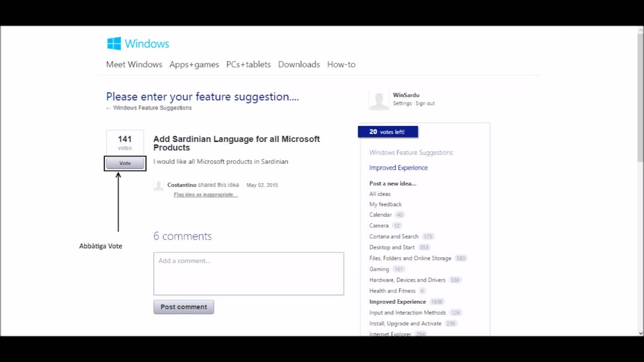This screenshot has width=644, height=362.
Task: Click the Vote button
Action: [x=125, y=163]
